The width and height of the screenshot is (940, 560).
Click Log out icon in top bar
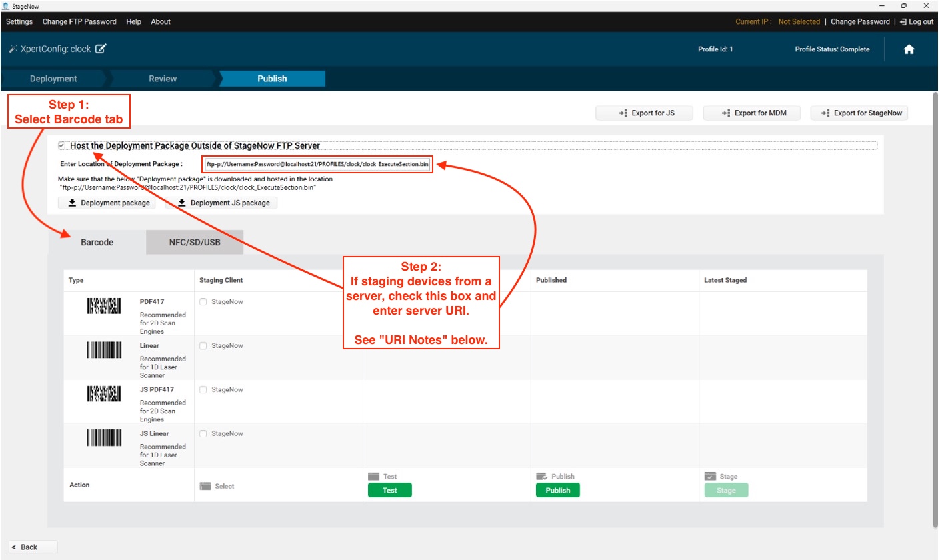click(x=903, y=21)
